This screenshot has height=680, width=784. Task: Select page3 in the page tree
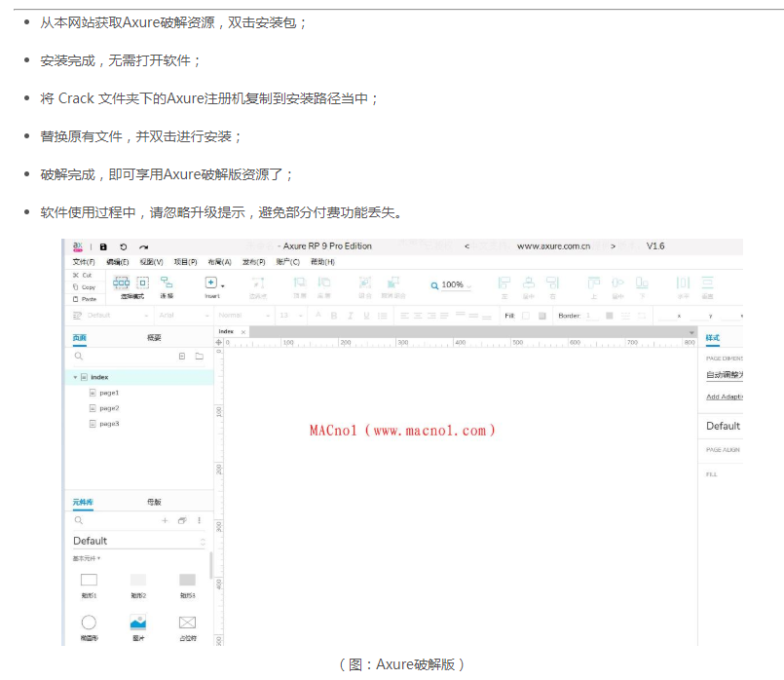click(x=109, y=424)
